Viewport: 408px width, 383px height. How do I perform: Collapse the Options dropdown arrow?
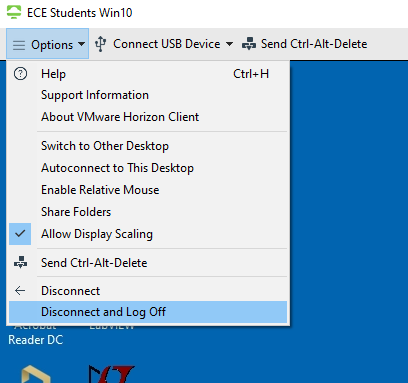(81, 44)
